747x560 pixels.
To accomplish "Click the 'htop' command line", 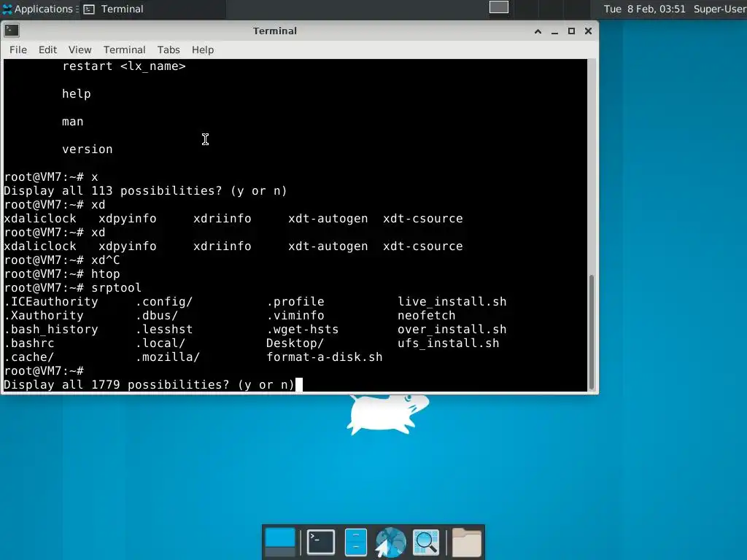I will (x=62, y=274).
